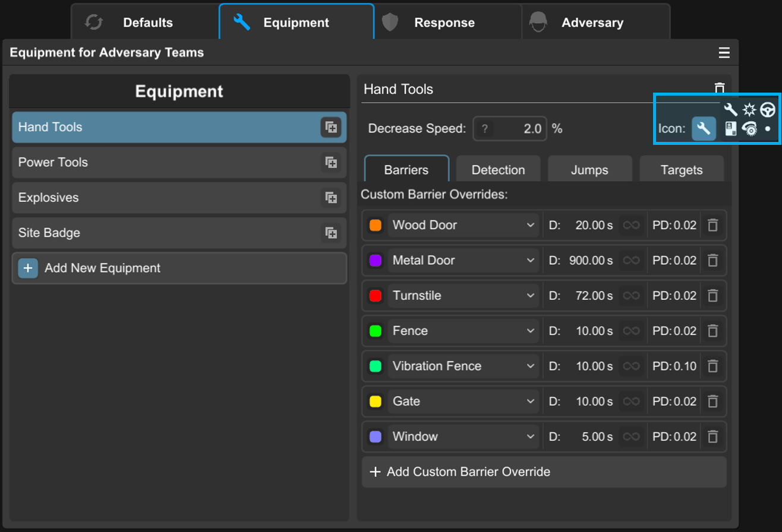The width and height of the screenshot is (782, 532).
Task: Select the Barriers sub-tab
Action: [406, 169]
